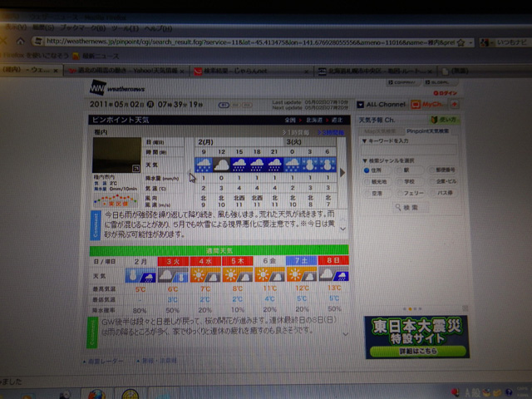Select the 住所 radio button
Viewport: 532px width, 399px height.
[367, 170]
